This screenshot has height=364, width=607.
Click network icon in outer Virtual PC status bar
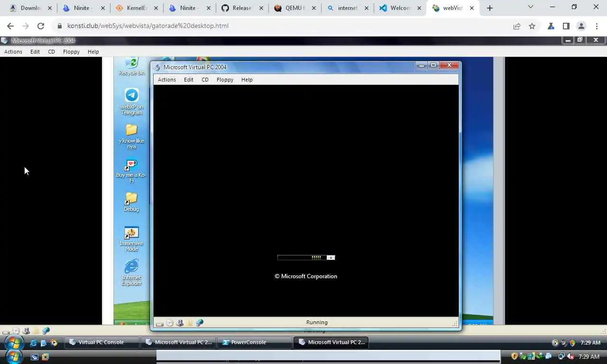click(46, 331)
